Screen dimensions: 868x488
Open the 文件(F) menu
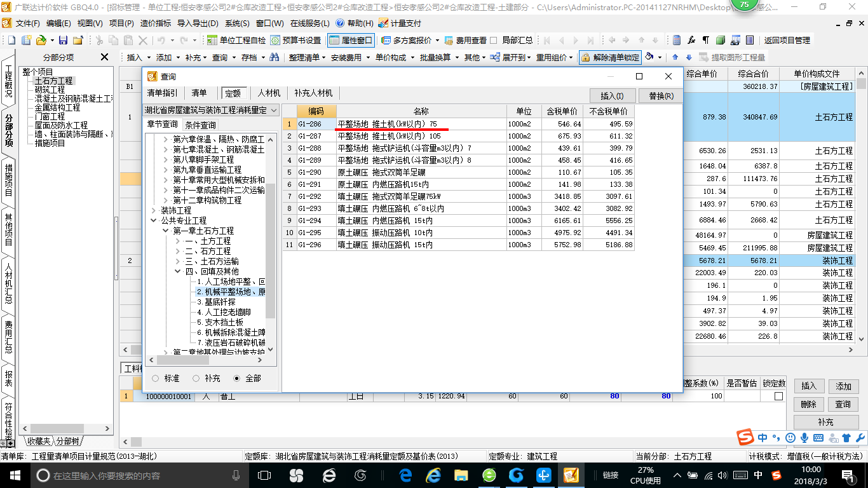27,23
